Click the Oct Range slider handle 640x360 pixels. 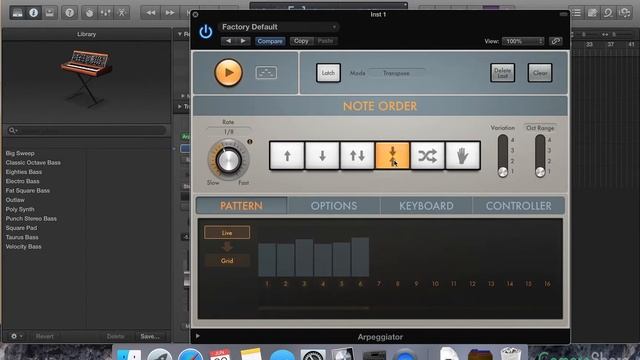click(x=540, y=172)
